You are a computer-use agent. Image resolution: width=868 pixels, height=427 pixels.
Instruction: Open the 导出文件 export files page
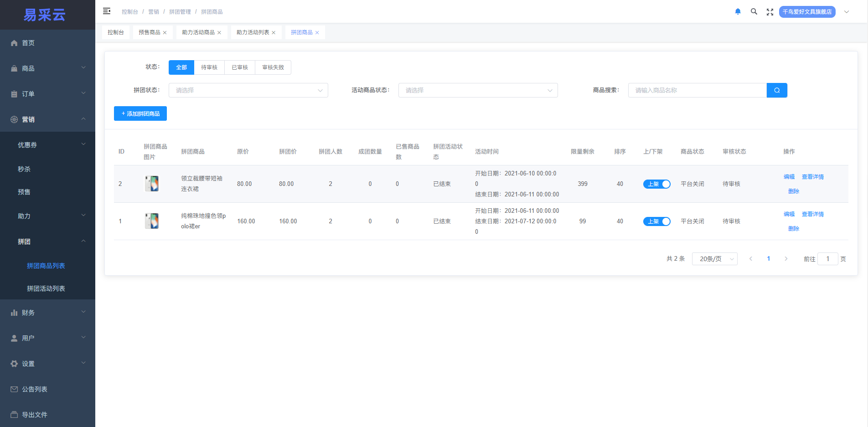point(34,415)
